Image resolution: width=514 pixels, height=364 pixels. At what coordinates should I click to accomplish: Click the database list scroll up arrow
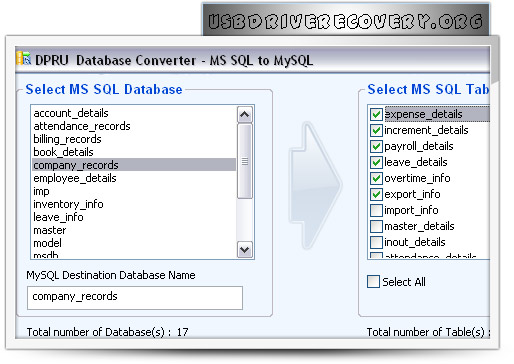[245, 115]
